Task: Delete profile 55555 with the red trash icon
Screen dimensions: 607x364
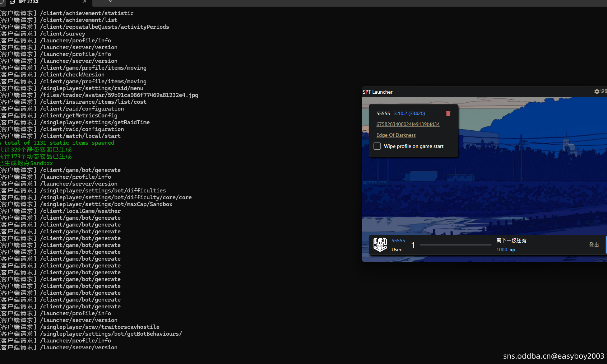Action: pyautogui.click(x=448, y=113)
